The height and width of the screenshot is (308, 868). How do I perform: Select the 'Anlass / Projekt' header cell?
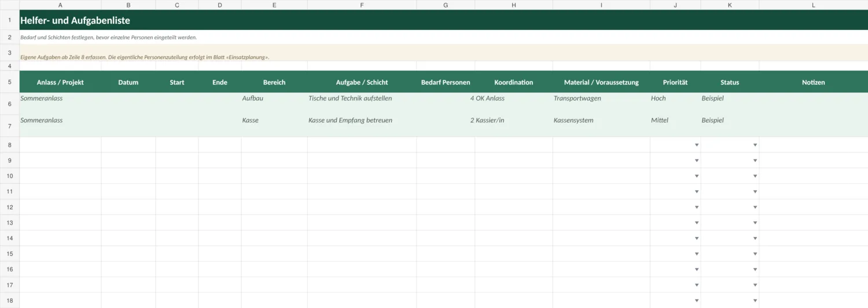tap(60, 82)
